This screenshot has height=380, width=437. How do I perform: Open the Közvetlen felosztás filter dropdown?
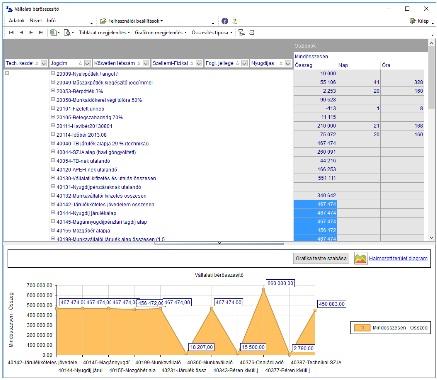tap(146, 63)
